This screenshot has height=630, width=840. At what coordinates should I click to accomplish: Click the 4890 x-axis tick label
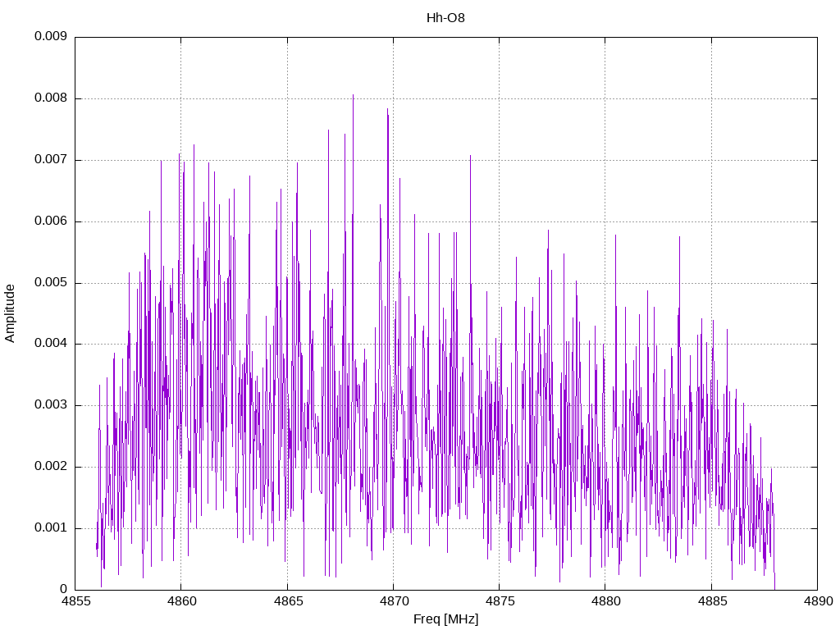pyautogui.click(x=818, y=601)
